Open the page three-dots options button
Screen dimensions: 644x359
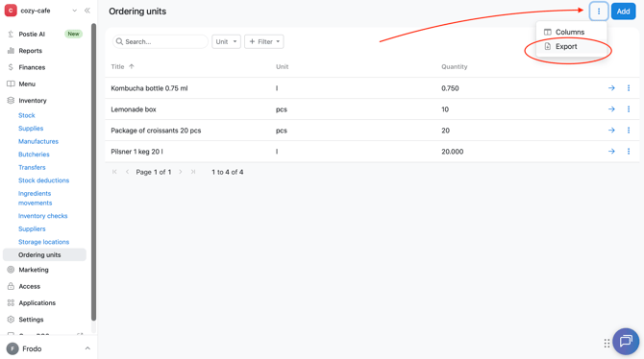point(599,12)
